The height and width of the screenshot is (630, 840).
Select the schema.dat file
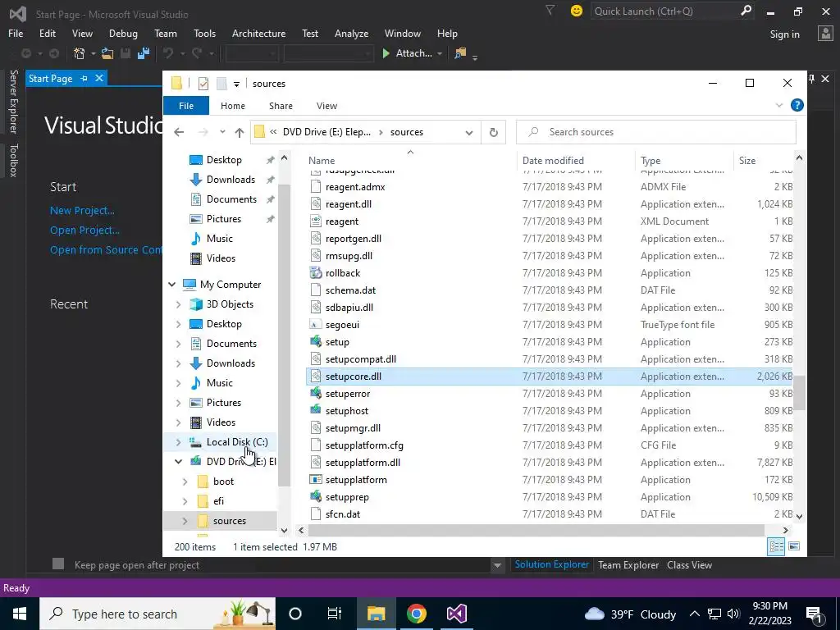(x=350, y=290)
